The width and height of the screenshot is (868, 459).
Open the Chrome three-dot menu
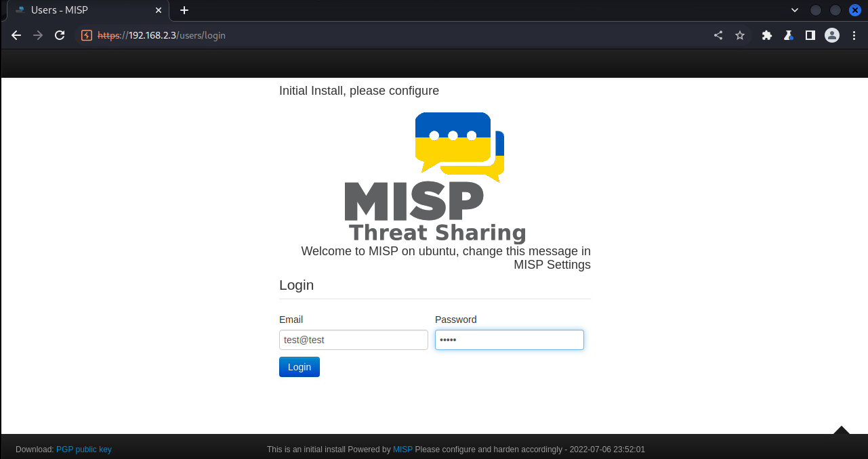click(x=853, y=35)
